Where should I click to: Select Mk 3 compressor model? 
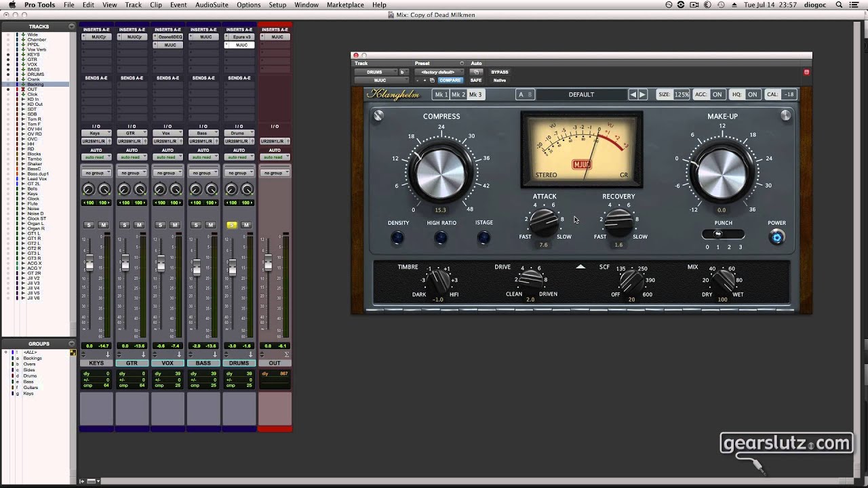[x=475, y=95]
